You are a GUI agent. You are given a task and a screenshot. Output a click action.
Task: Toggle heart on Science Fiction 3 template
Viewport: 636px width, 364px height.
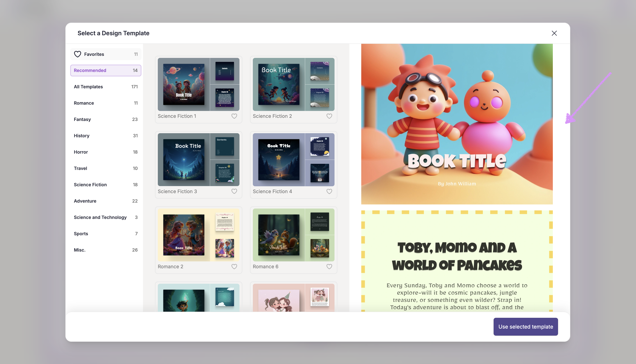pyautogui.click(x=234, y=191)
